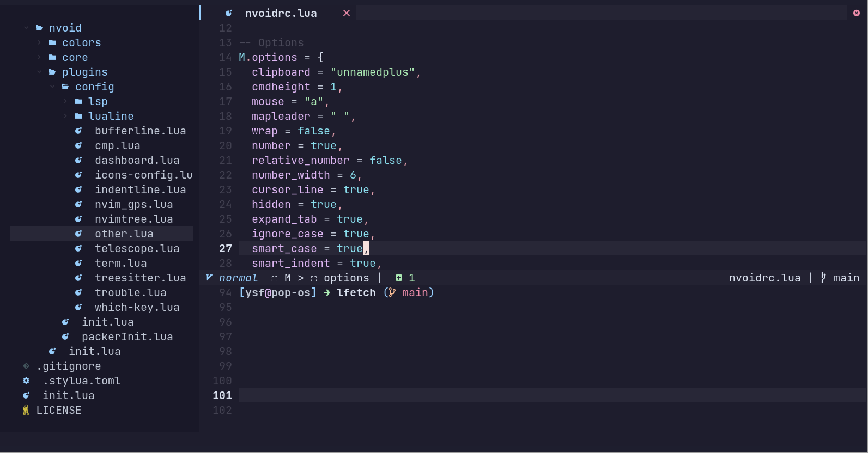Click the lua icon beside trouble.lua
The image size is (868, 453).
78,292
